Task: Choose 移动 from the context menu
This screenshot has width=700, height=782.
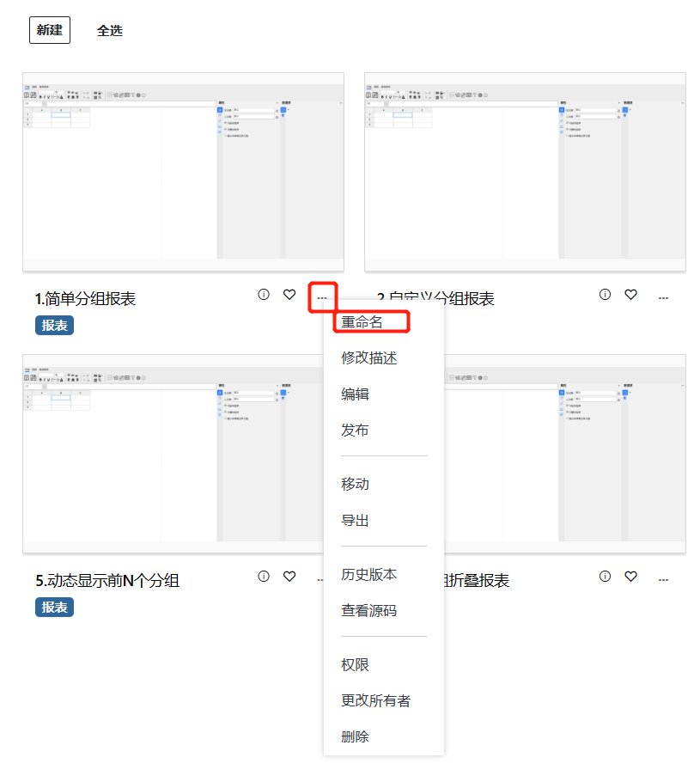Action: coord(355,484)
